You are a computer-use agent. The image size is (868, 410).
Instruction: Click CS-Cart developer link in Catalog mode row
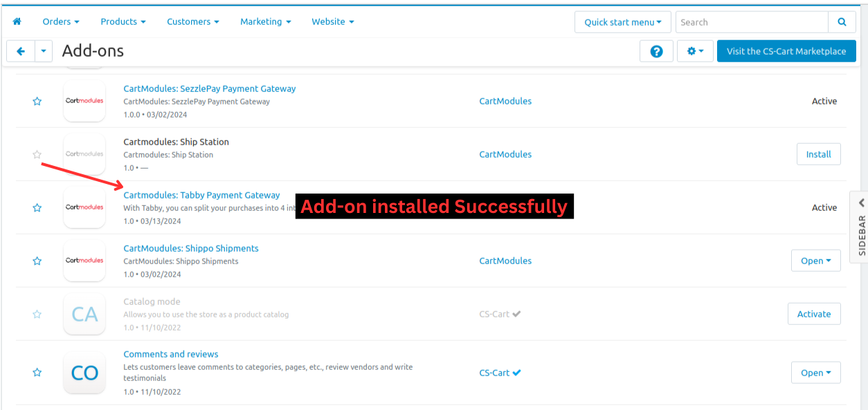coord(494,314)
